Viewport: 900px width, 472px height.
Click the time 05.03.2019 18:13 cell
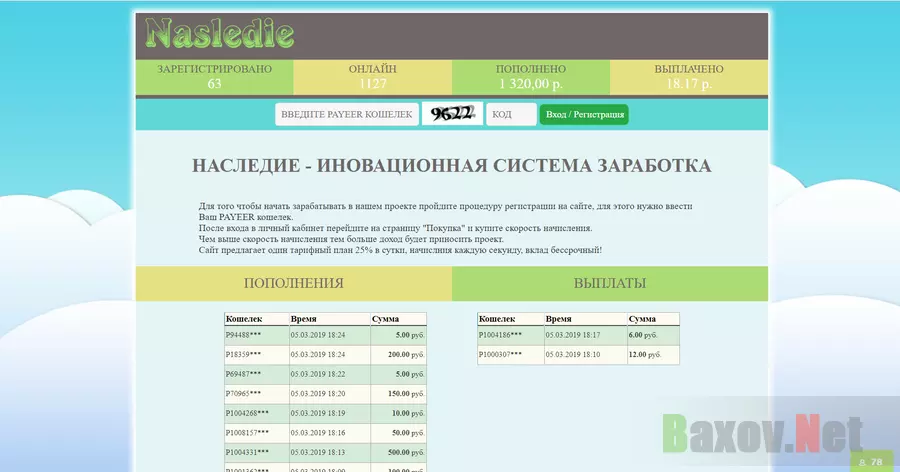pos(329,452)
